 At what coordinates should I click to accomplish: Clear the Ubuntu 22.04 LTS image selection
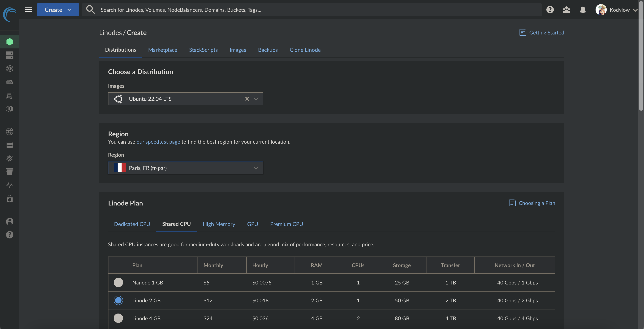[x=247, y=99]
